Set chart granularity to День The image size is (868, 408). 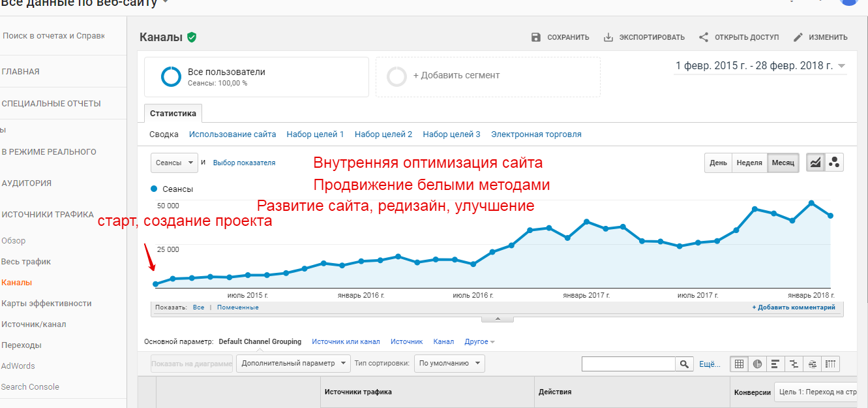(718, 163)
